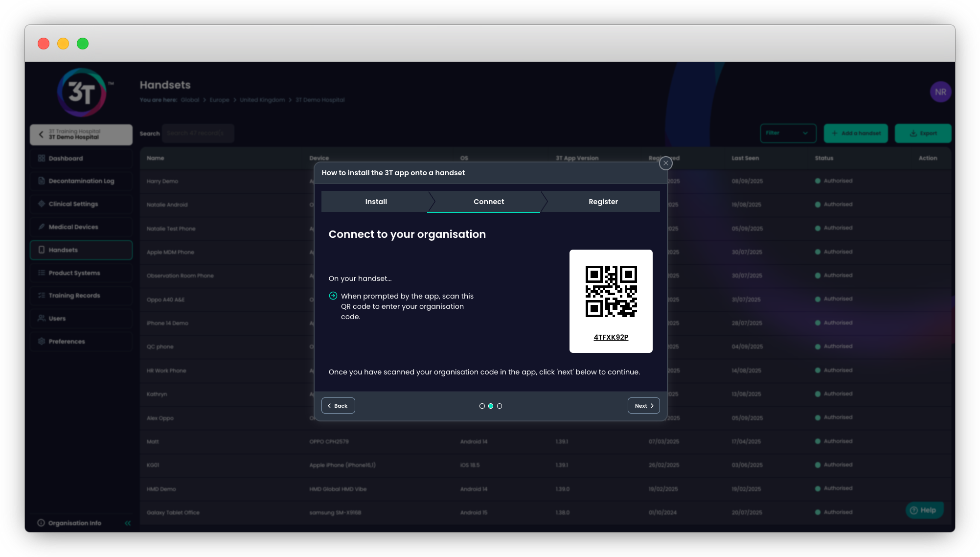Click the 4TFXK92P organisation code link
Screen dimensions: 980x557
pos(611,337)
